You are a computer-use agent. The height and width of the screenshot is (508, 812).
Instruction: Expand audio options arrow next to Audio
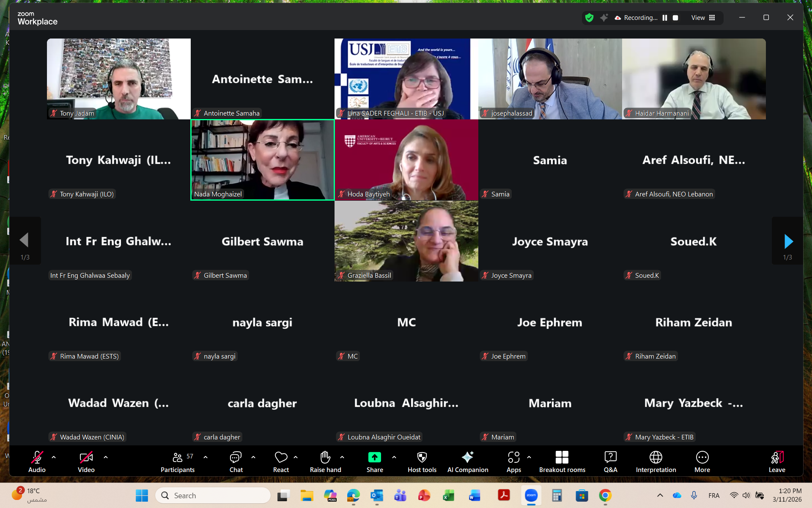pyautogui.click(x=54, y=457)
